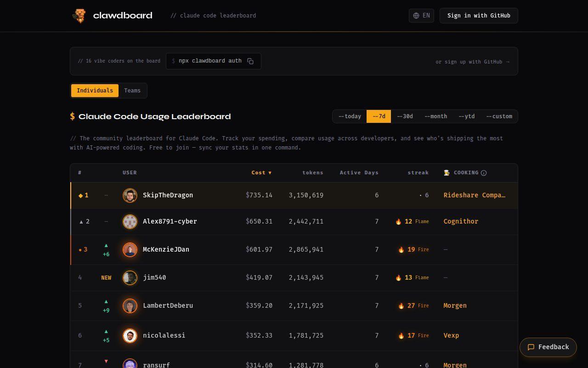Follow the or sign up with GitHub link
The image size is (588, 368).
472,62
